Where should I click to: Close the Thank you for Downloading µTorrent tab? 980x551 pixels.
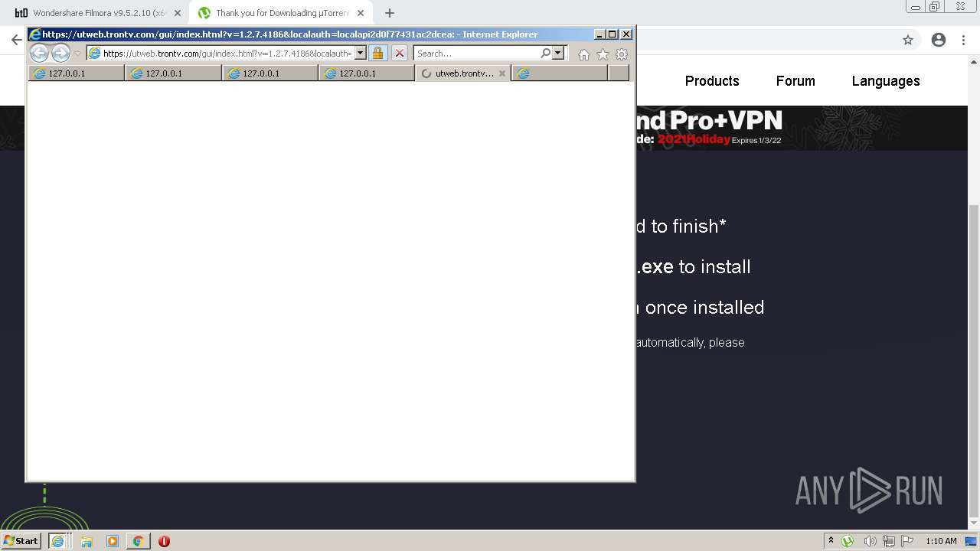361,13
